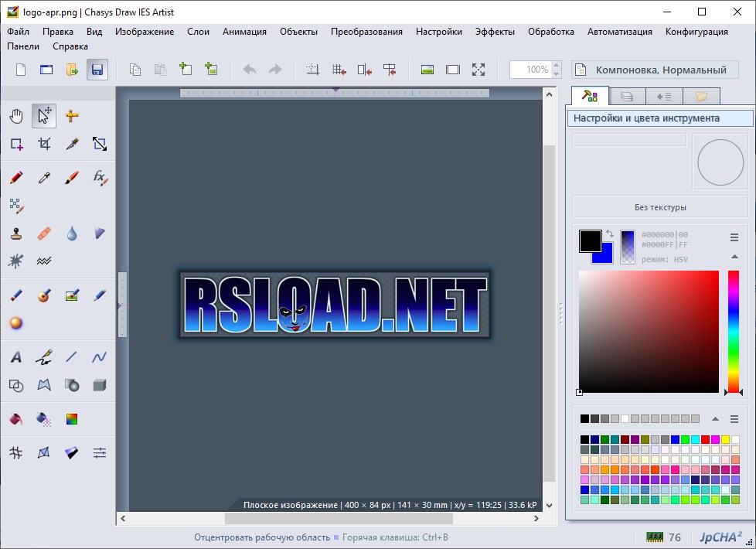Select the curve line tool
Viewport: 756px width, 549px height.
click(99, 357)
